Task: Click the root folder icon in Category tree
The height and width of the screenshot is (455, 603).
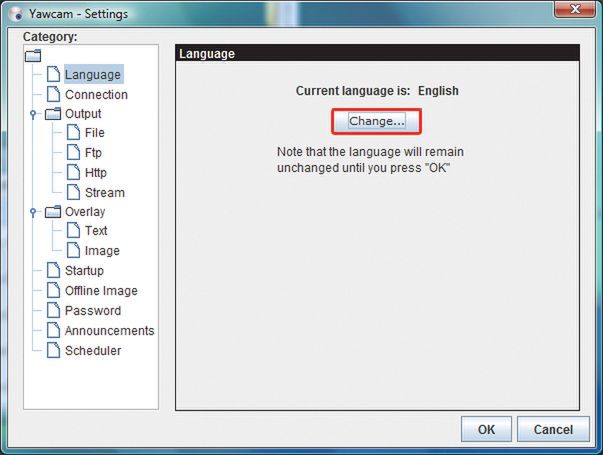Action: tap(33, 55)
